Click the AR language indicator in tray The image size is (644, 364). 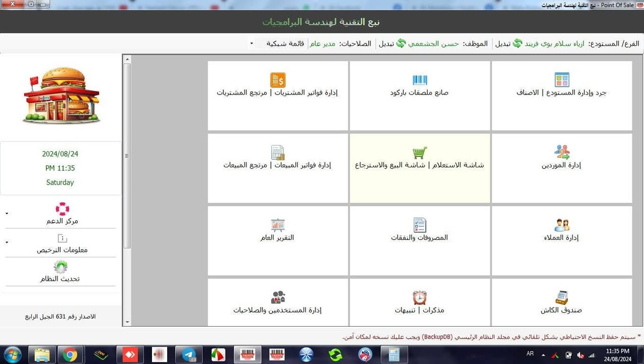pos(530,354)
